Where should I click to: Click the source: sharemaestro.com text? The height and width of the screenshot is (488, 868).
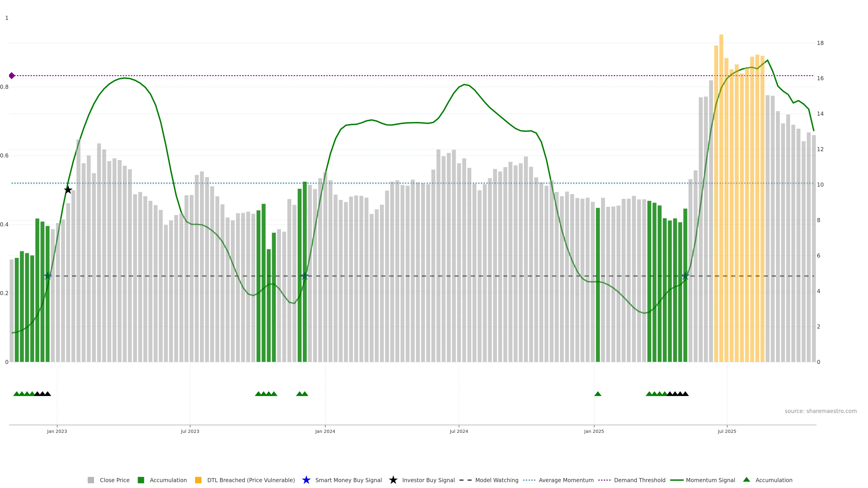(x=821, y=411)
